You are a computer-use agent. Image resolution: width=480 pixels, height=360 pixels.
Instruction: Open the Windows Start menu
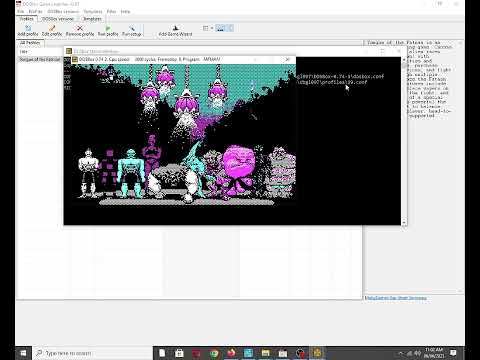point(23,353)
